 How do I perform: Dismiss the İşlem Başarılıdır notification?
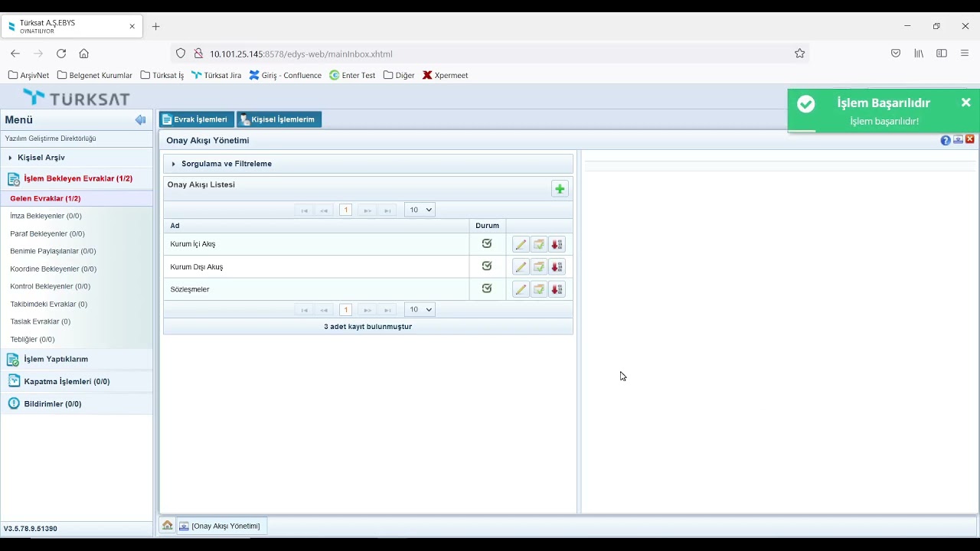pos(965,103)
